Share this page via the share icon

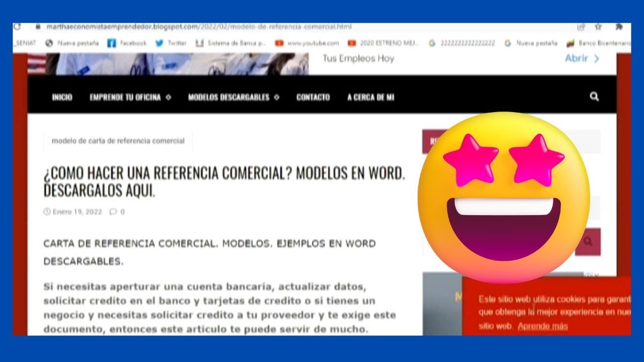(x=582, y=27)
